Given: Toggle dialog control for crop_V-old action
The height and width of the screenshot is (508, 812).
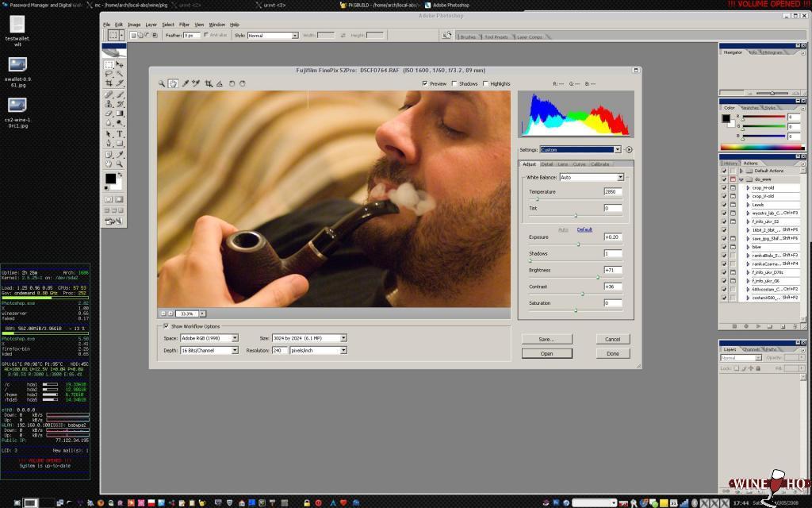Looking at the screenshot, I should pos(733,197).
